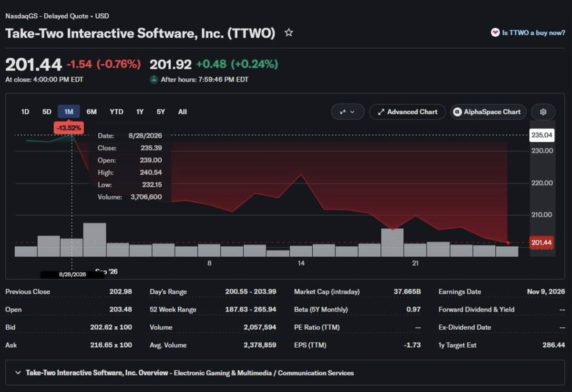Click 52 Week Range 187.63 - 265.94
This screenshot has width=572, height=392.
pos(251,310)
